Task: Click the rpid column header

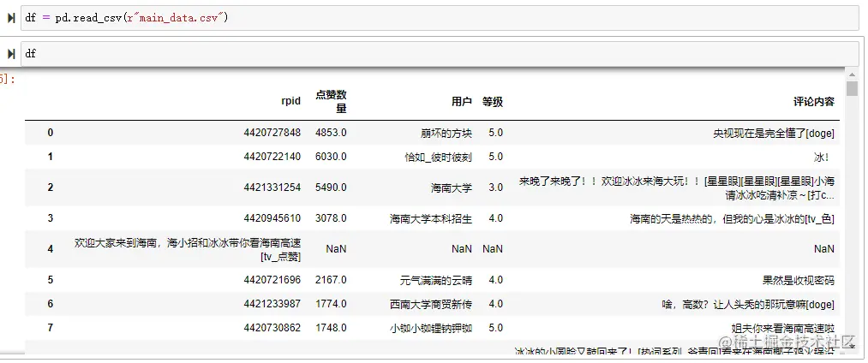Action: pyautogui.click(x=290, y=101)
